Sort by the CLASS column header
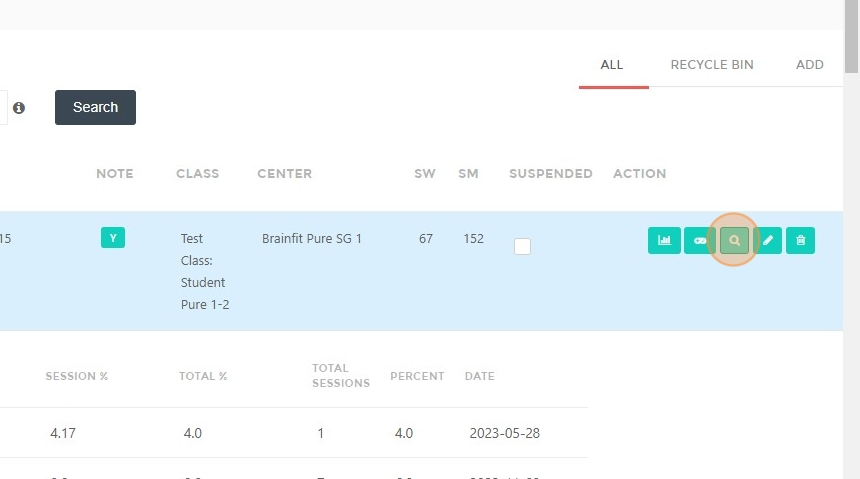This screenshot has width=860, height=479. click(x=197, y=173)
